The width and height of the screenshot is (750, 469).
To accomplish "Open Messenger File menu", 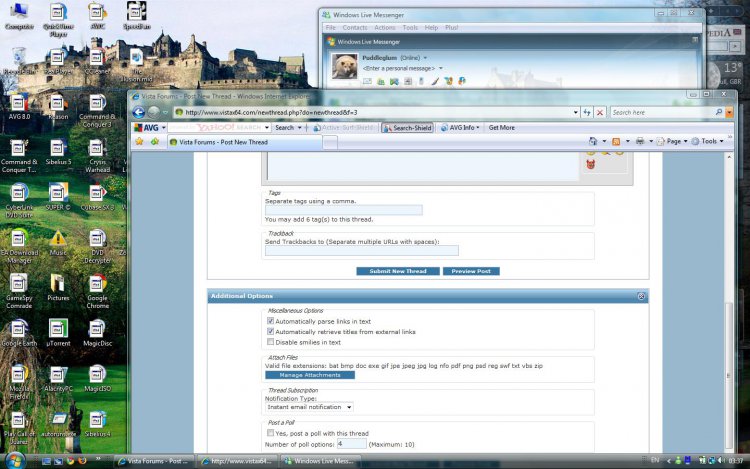I will click(x=331, y=28).
